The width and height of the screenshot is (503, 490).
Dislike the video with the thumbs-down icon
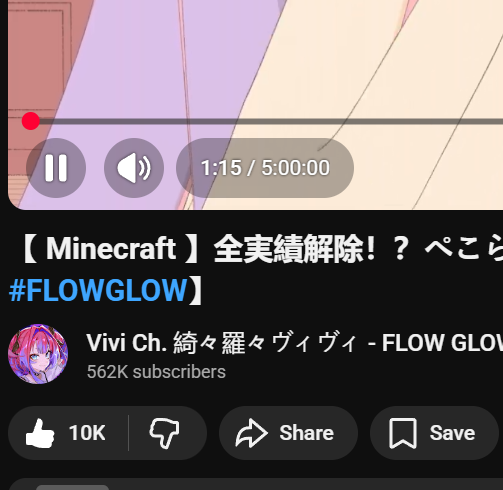point(165,433)
